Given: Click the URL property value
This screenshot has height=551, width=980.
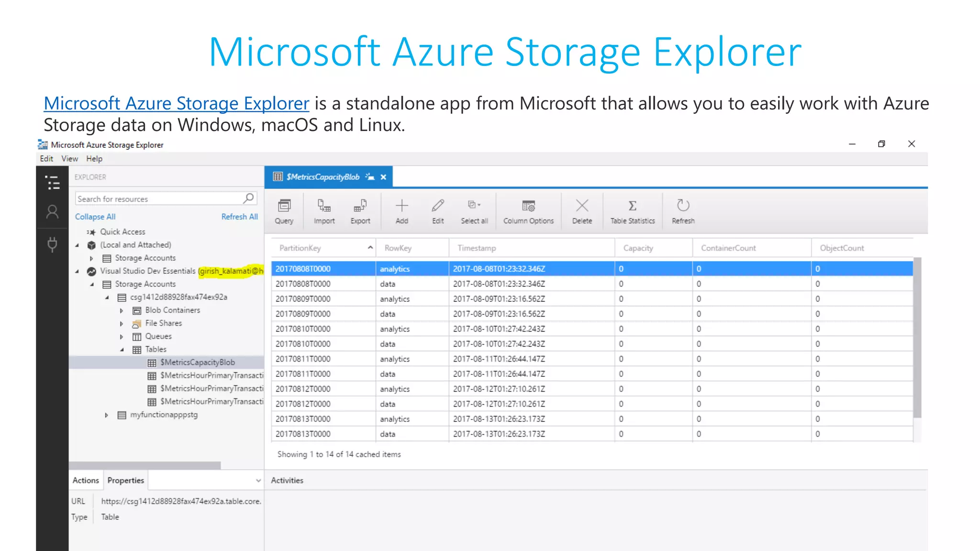Looking at the screenshot, I should (181, 501).
